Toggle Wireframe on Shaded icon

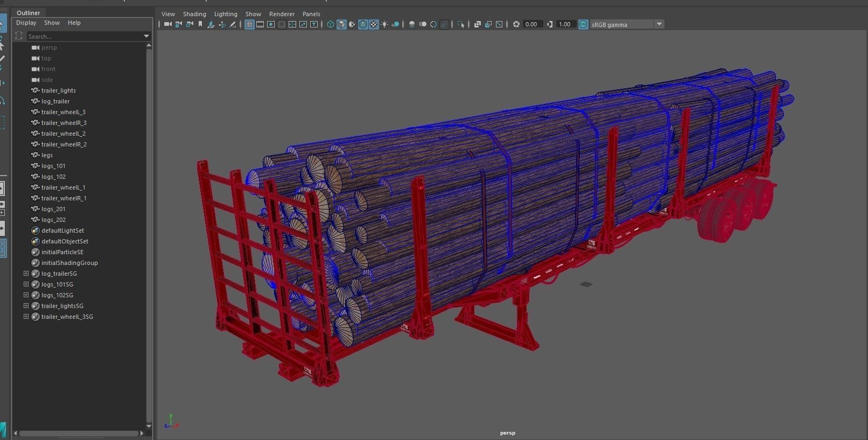(363, 24)
